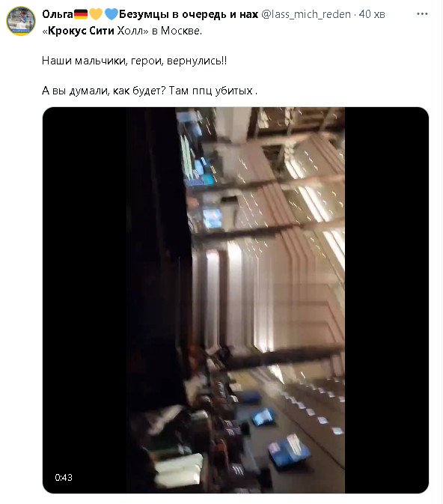
Task: Click the text Холл» в Москве
Action: tap(159, 31)
